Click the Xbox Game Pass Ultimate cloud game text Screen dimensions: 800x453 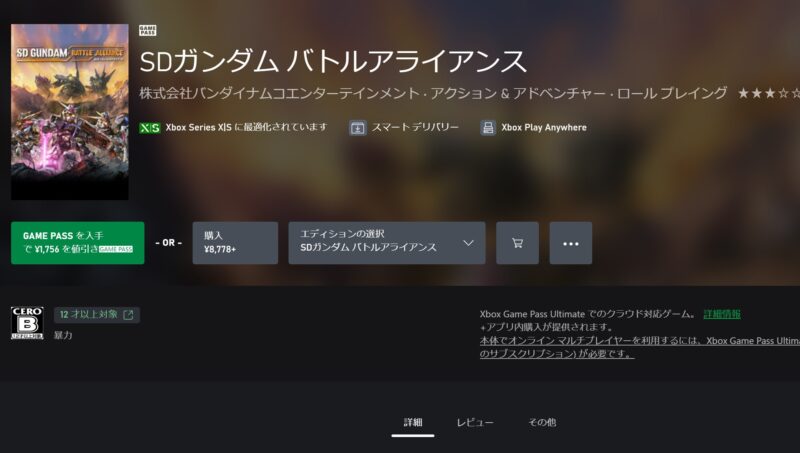[587, 314]
